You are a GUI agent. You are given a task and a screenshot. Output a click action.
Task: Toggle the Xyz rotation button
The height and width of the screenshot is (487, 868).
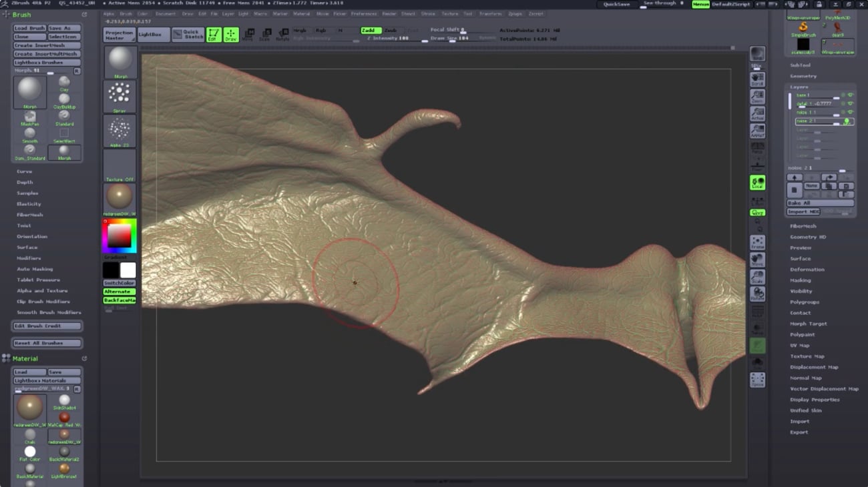pos(757,213)
